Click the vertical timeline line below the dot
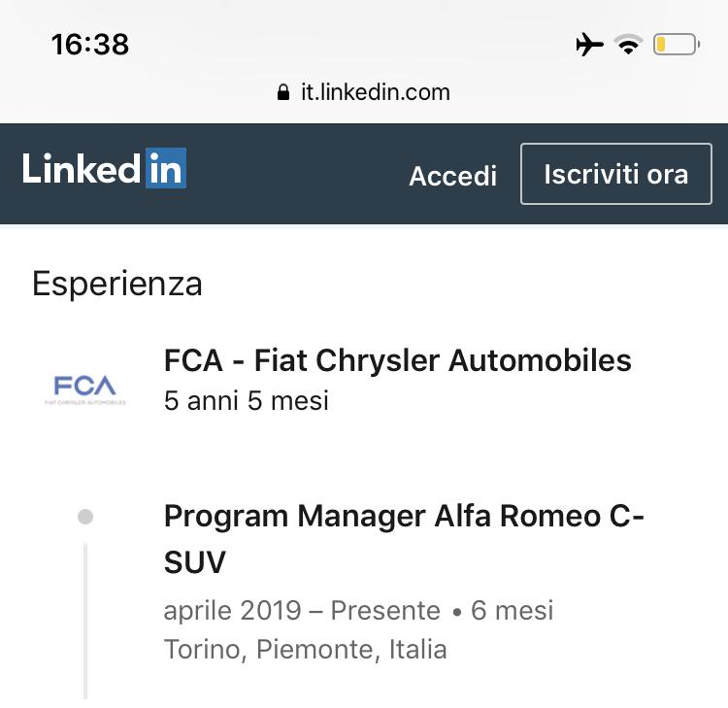 [85, 622]
